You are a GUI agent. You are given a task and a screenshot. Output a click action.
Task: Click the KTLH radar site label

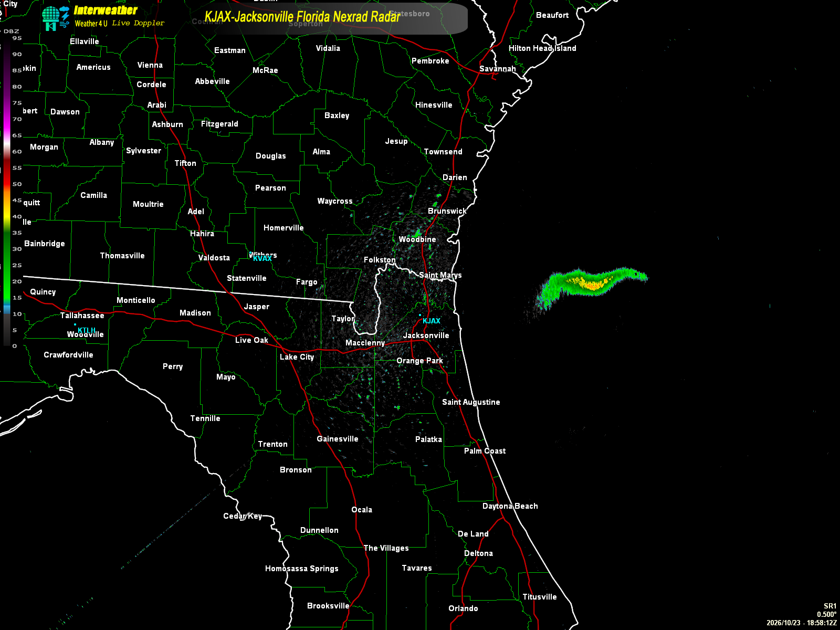pyautogui.click(x=87, y=330)
